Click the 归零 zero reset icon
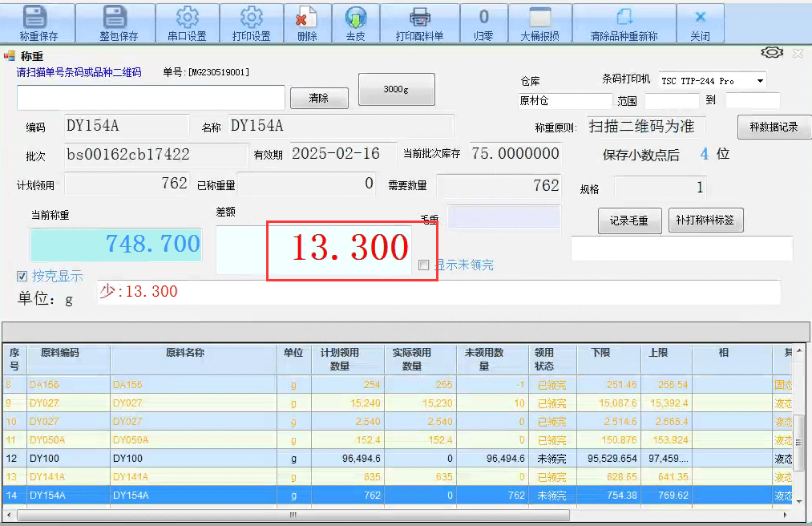 tap(483, 17)
